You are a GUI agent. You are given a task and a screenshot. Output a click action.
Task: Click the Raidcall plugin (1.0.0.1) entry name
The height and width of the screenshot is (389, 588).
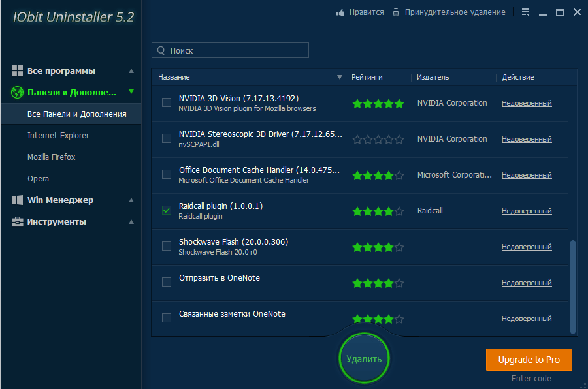(221, 206)
